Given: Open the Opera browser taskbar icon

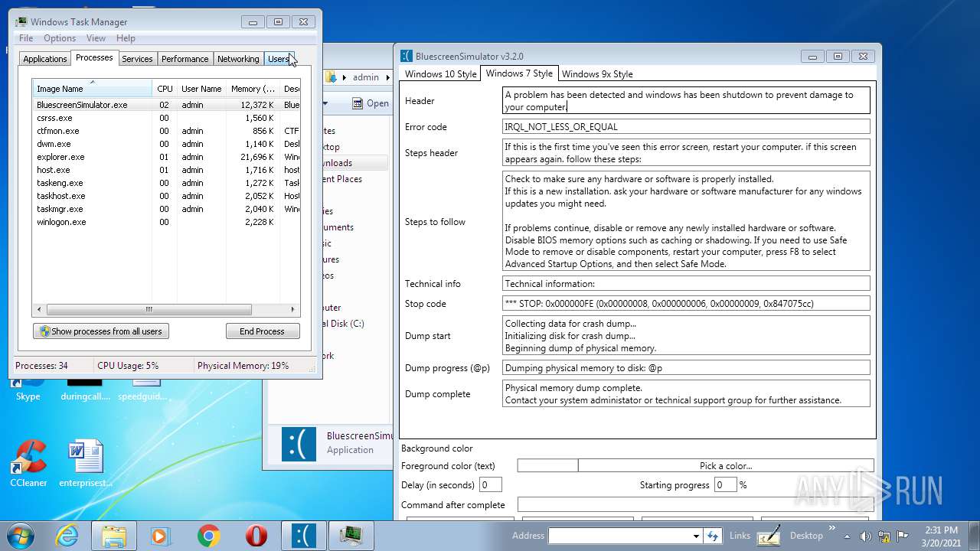Looking at the screenshot, I should pos(256,536).
